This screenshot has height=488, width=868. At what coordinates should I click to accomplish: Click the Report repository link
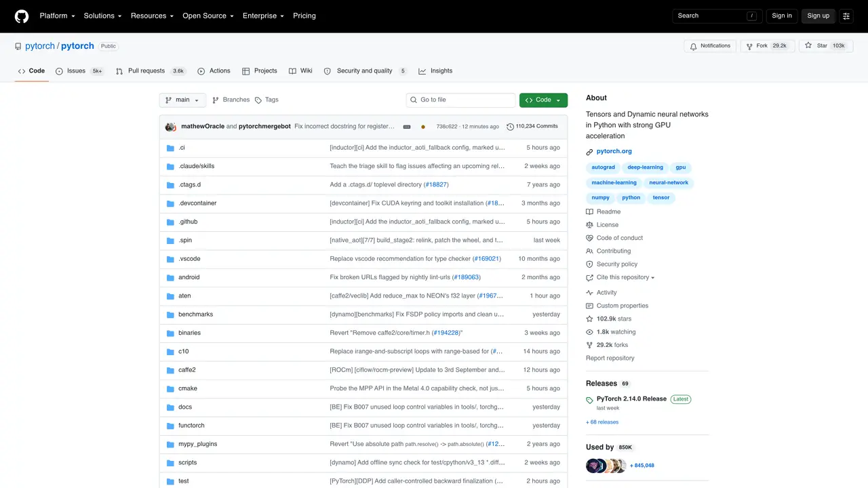[610, 358]
